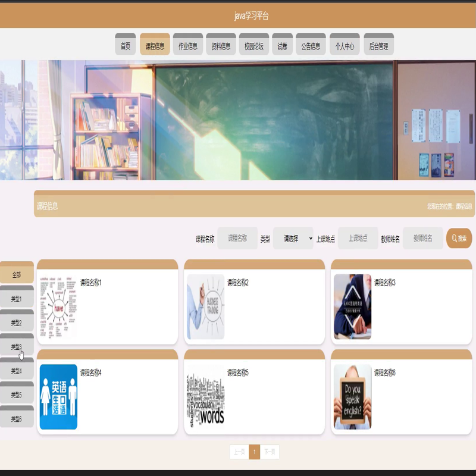Click the 课程名称6 title text

click(384, 372)
